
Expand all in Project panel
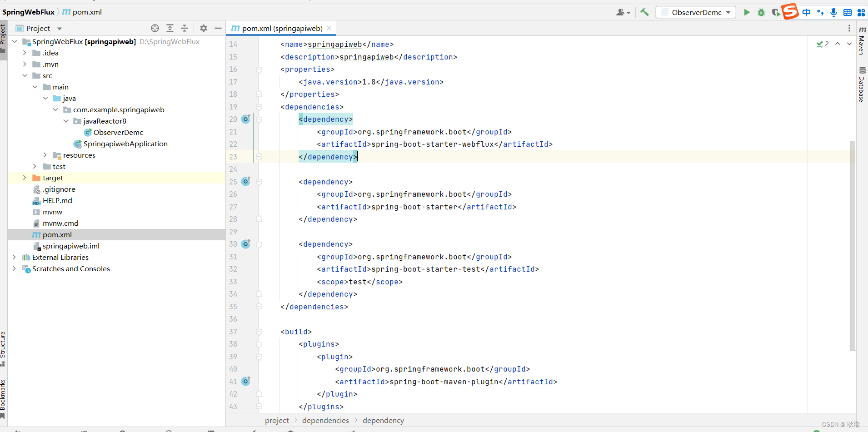point(170,28)
